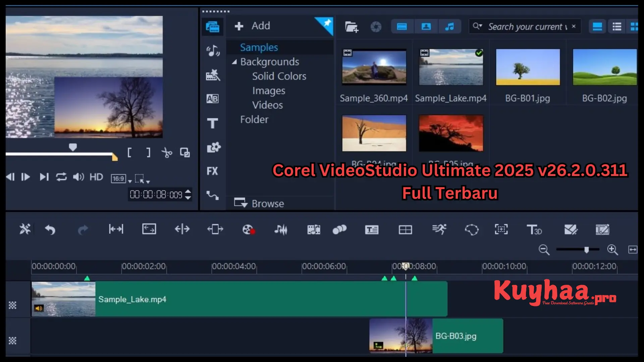Open the Sound Mixer waveform icon
Image resolution: width=644 pixels, height=362 pixels.
pos(281,230)
